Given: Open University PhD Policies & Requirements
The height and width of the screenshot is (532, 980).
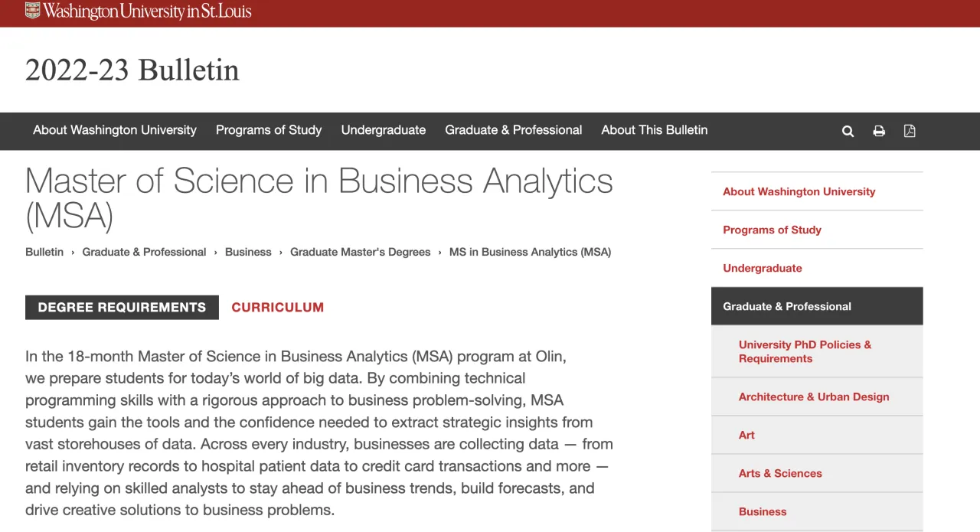Looking at the screenshot, I should coord(805,351).
